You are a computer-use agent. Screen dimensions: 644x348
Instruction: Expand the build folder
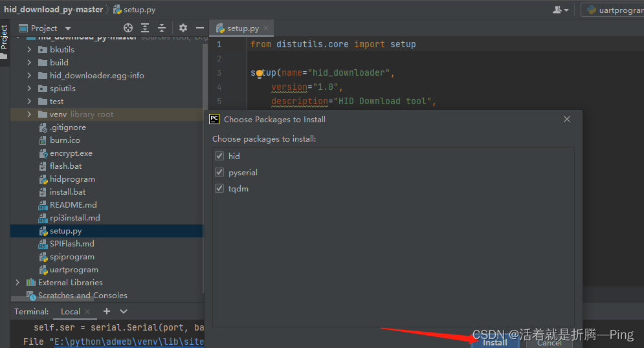pos(29,62)
